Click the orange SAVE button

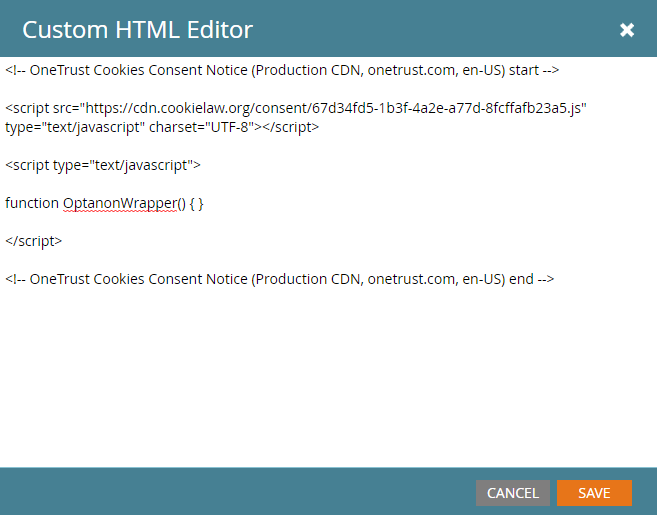[x=594, y=493]
